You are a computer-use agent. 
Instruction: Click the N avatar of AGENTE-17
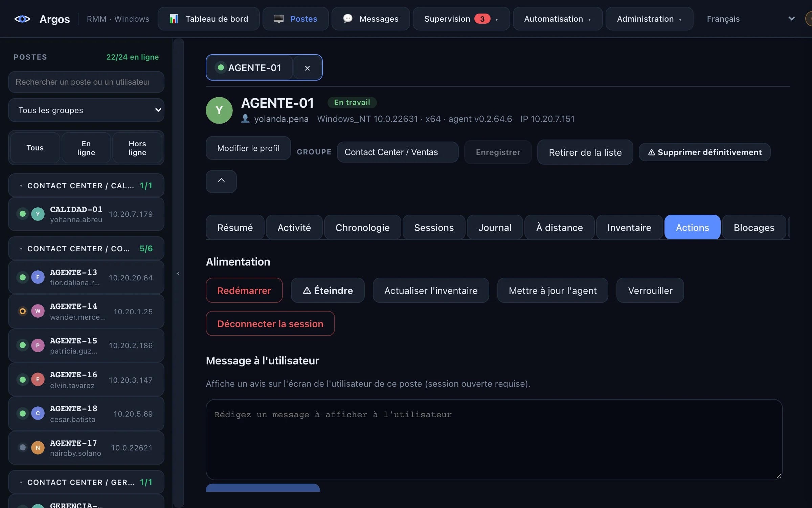click(38, 448)
